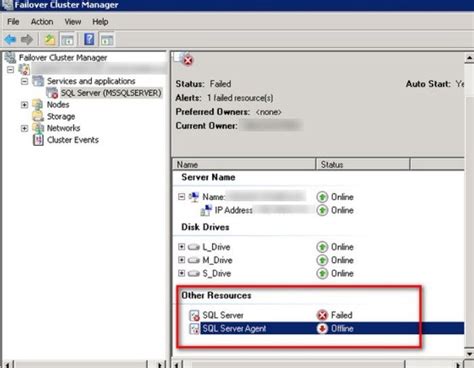Collapse the server Name resource entry
This screenshot has height=368, width=474.
tap(181, 197)
